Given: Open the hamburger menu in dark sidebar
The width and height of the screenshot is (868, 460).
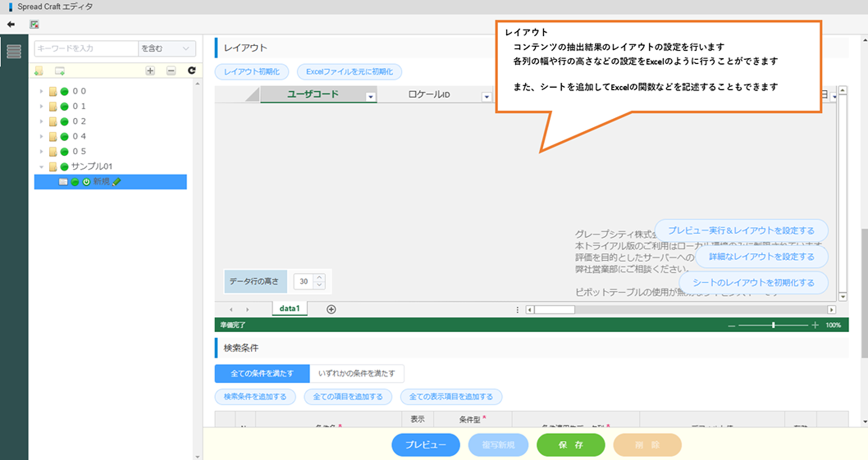Looking at the screenshot, I should click(x=14, y=51).
